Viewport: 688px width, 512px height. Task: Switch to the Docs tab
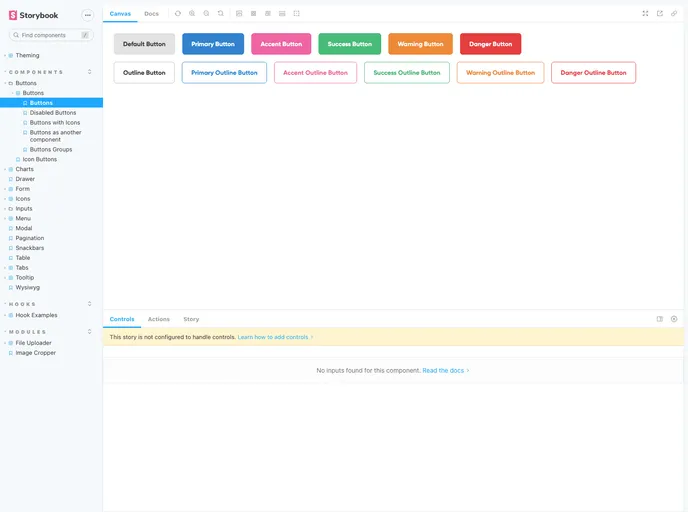(151, 14)
